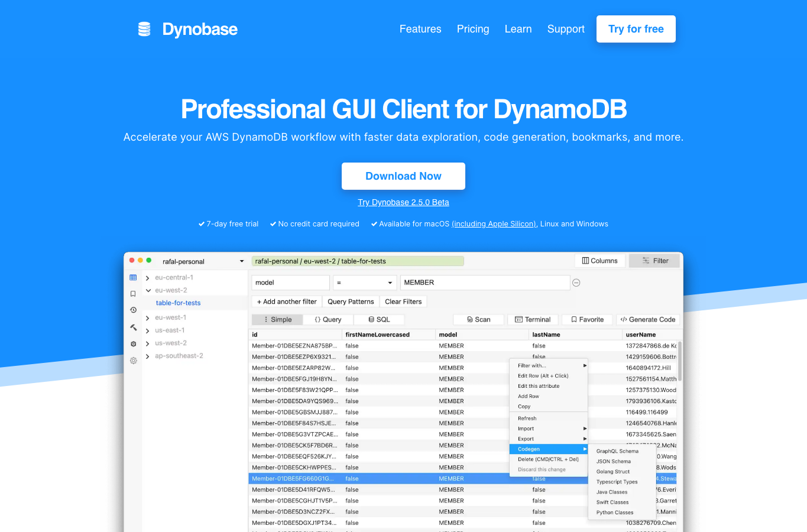Click the Download Now button
This screenshot has height=532, width=807.
[403, 176]
